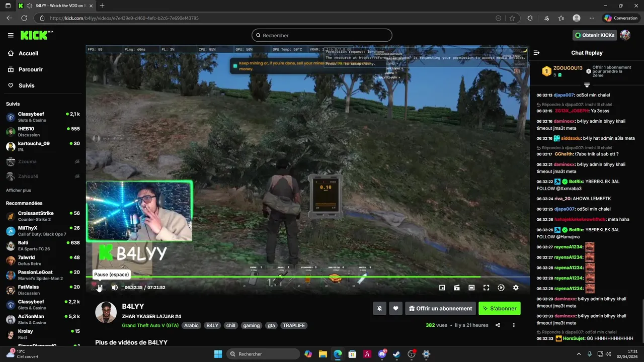Image resolution: width=644 pixels, height=362 pixels.
Task: Select the chill tag
Action: [x=231, y=325]
